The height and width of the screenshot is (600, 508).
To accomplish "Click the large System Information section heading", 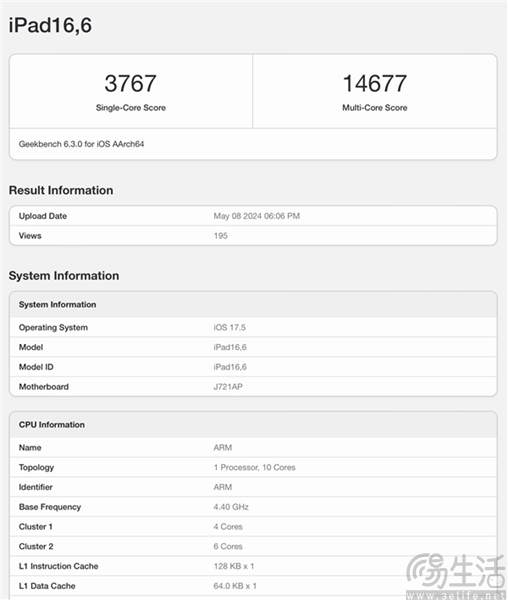I will point(64,276).
